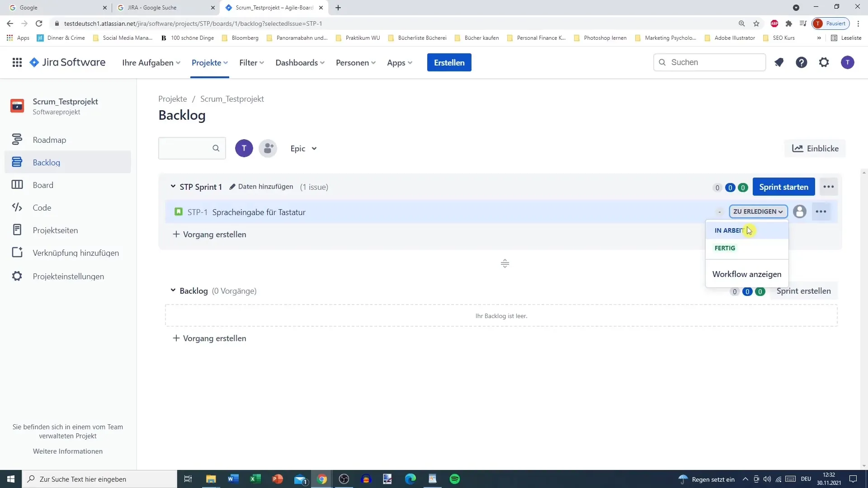Open the notifications bell icon
Screen dimensions: 868x488
click(778, 62)
